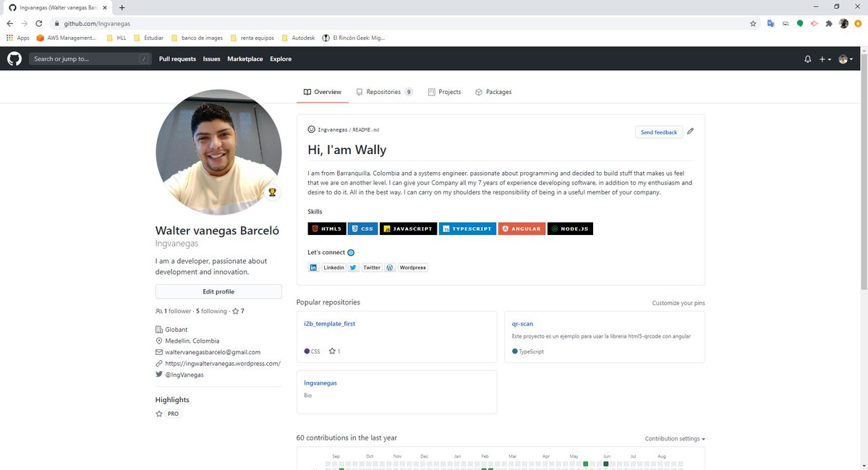Open the i2b_template_first repository
868x470 pixels.
tap(330, 324)
